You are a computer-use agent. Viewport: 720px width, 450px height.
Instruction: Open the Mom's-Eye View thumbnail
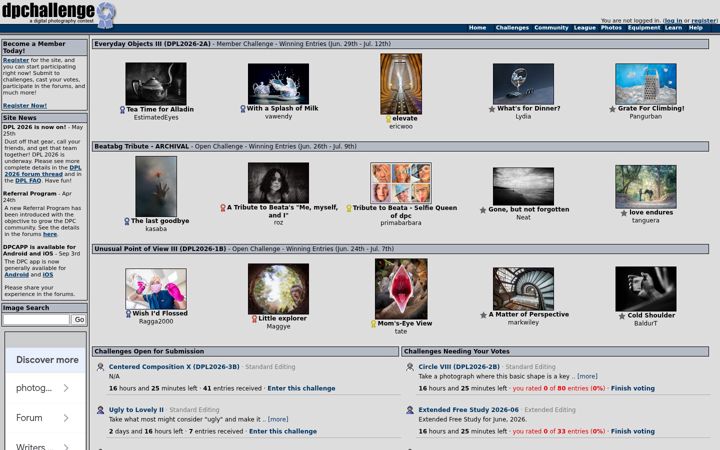[x=401, y=289]
